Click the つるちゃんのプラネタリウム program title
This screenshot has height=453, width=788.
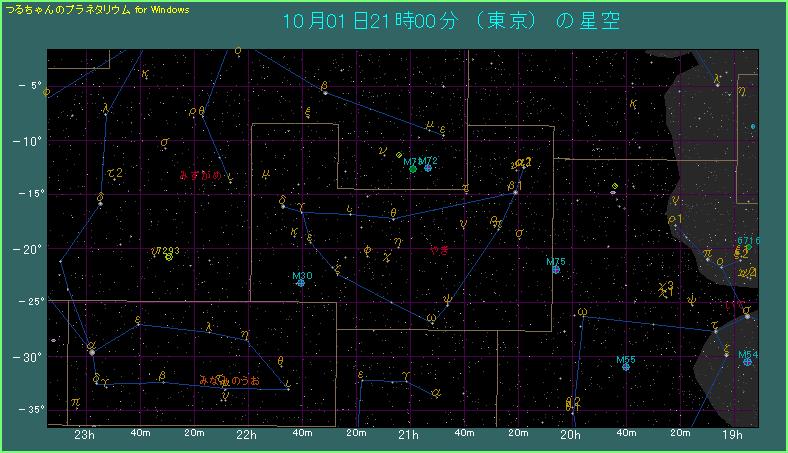[77, 8]
